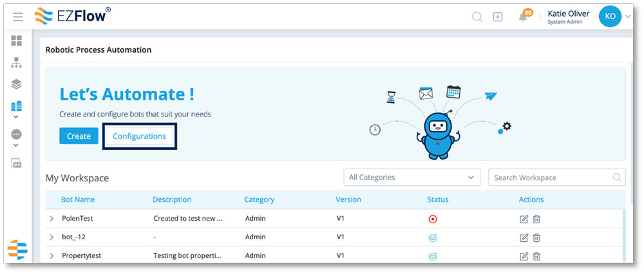The image size is (644, 274).
Task: Open the hamburger navigation menu
Action: click(17, 17)
